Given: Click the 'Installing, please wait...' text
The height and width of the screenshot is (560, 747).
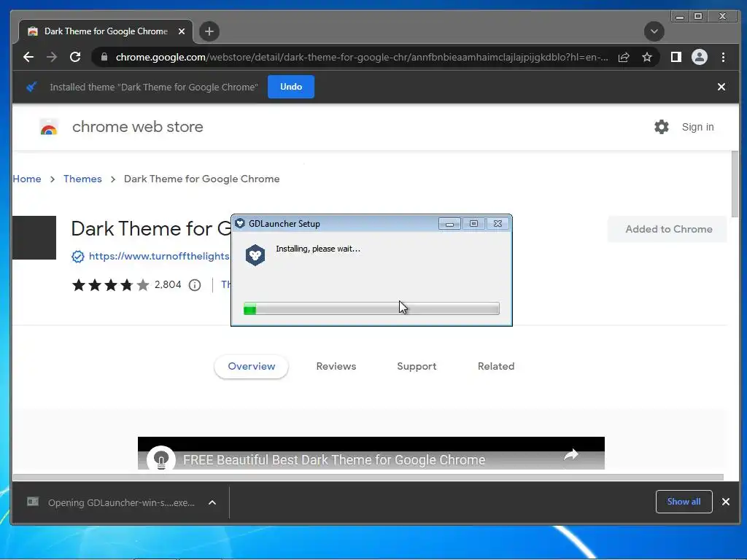Looking at the screenshot, I should (318, 249).
